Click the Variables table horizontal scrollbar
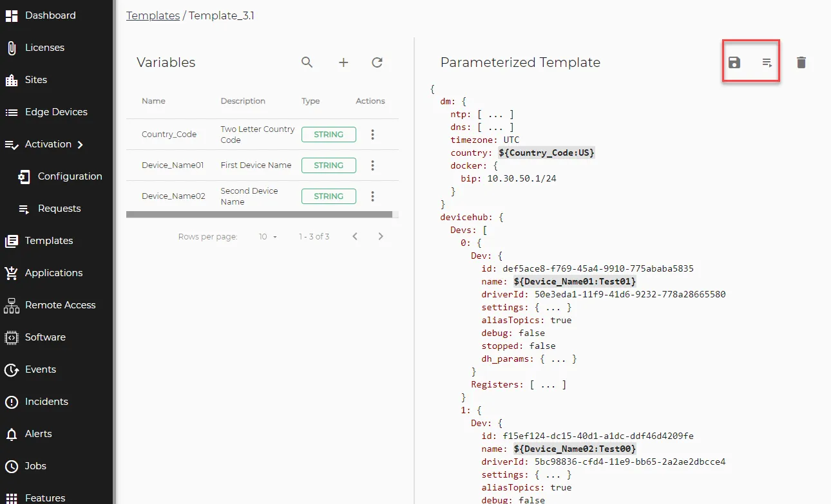 (259, 214)
